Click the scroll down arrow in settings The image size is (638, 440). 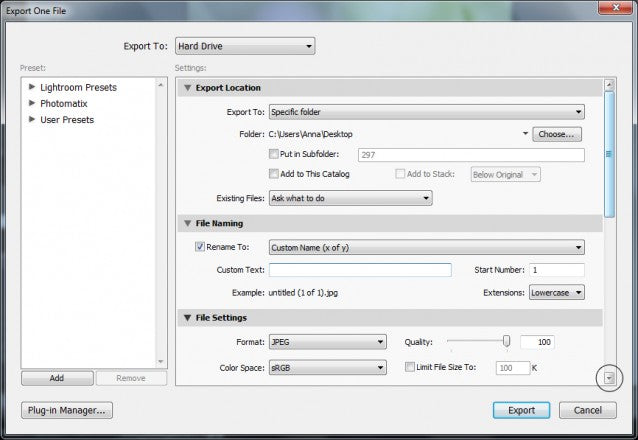point(609,377)
